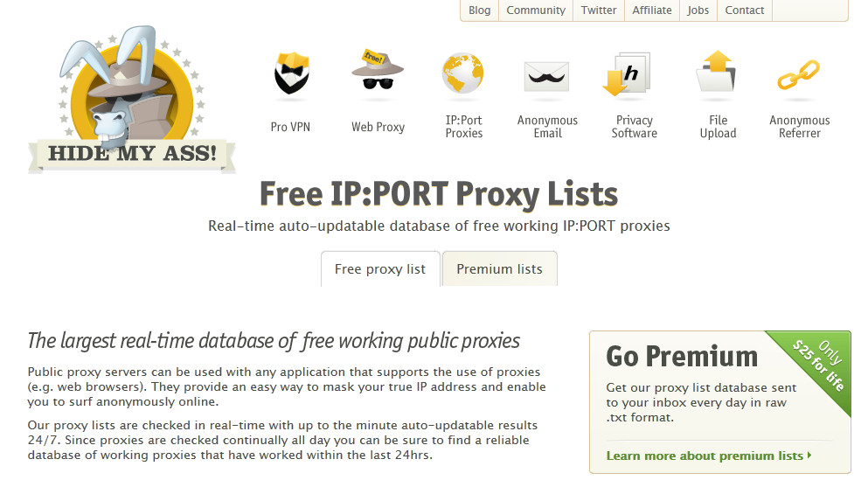Open the Anonymous Referrer text link
Image resolution: width=868 pixels, height=487 pixels.
[800, 127]
